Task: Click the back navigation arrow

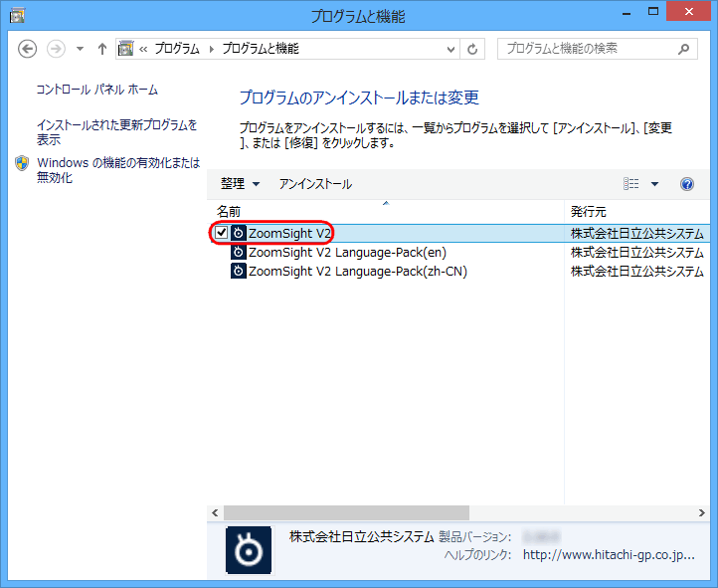Action: tap(27, 49)
